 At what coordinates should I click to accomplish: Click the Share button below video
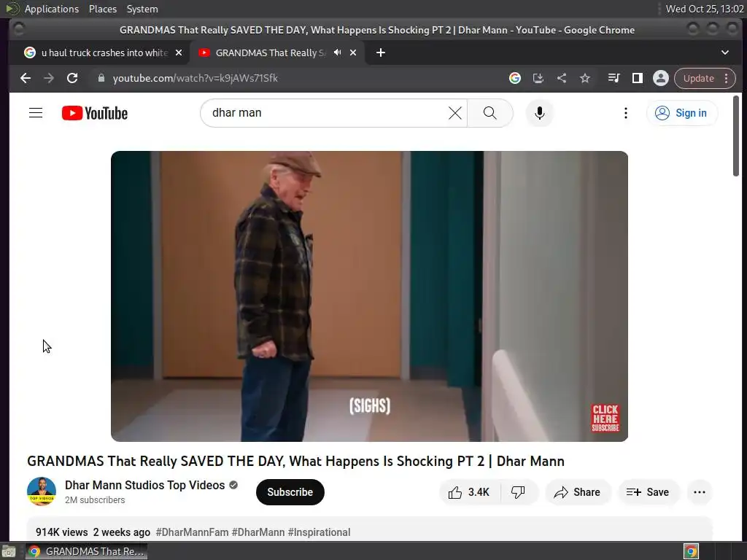pyautogui.click(x=577, y=492)
